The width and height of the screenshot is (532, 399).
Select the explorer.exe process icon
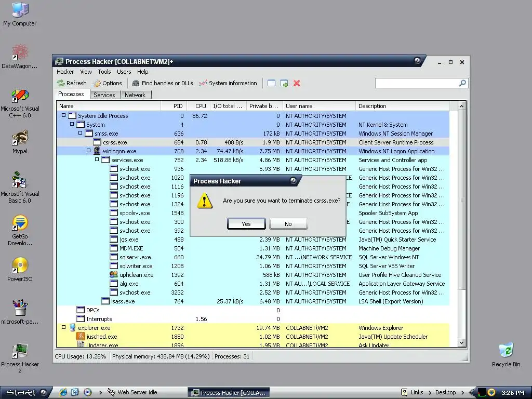tap(72, 327)
